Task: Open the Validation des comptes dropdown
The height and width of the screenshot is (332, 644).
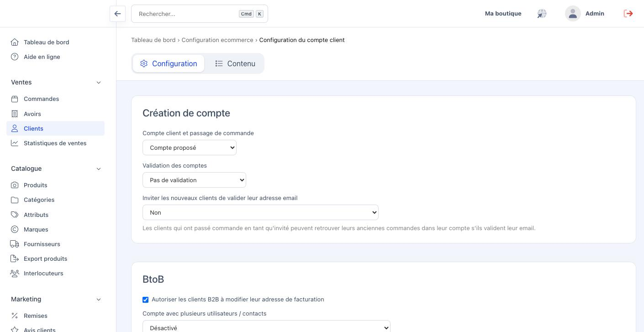Action: (194, 180)
